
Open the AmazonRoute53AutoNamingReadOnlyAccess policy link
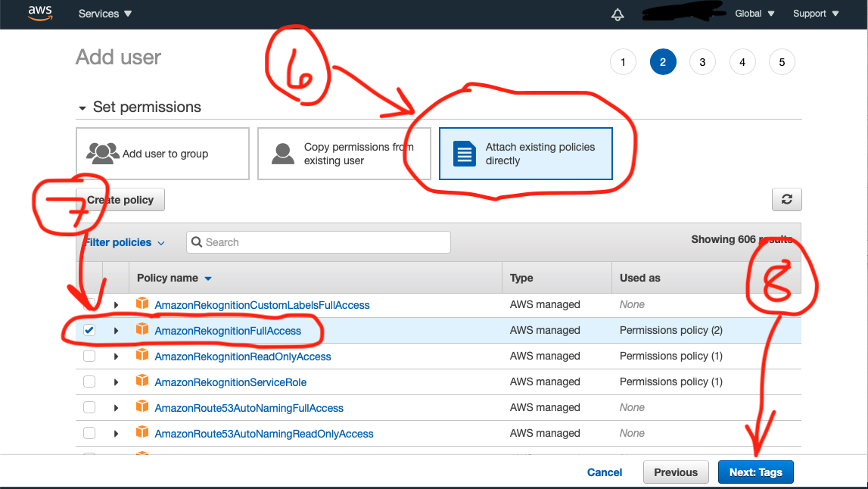[x=263, y=434]
